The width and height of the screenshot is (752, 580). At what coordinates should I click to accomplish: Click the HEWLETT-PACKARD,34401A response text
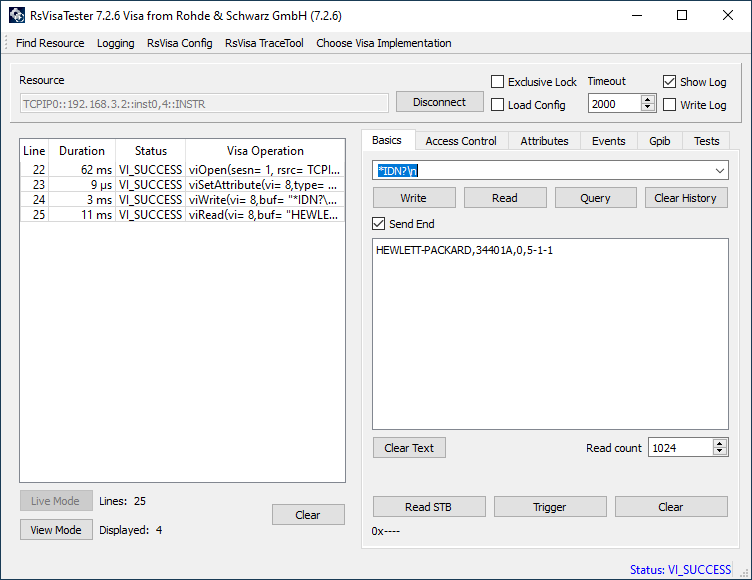click(464, 250)
